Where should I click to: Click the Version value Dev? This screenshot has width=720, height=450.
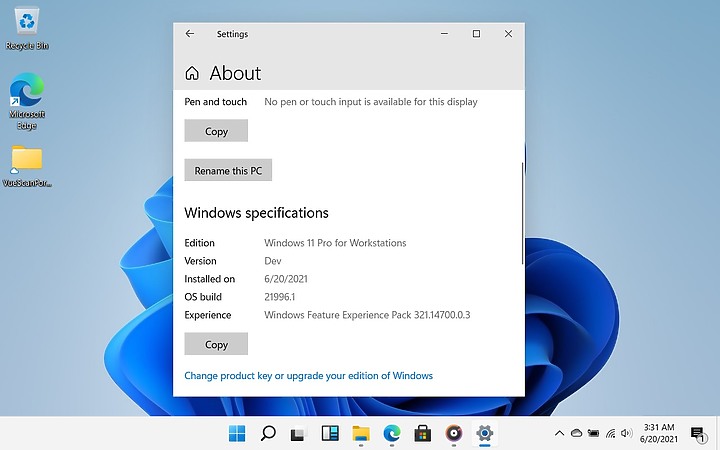click(273, 261)
